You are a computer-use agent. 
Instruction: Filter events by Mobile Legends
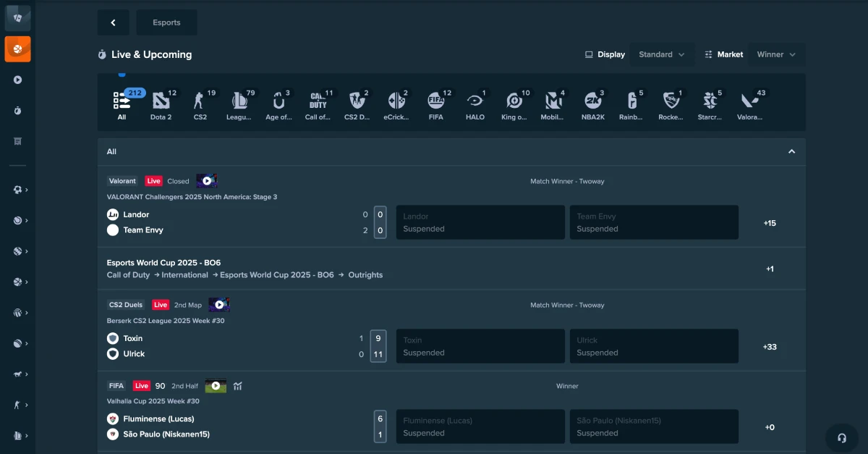tap(553, 105)
